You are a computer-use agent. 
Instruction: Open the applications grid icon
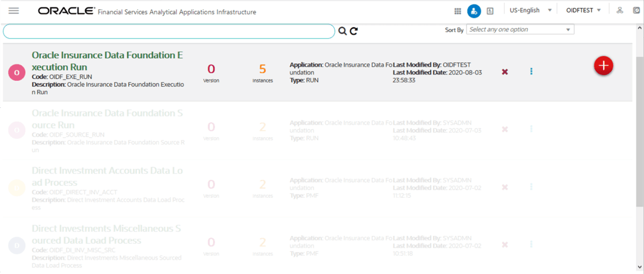[457, 11]
